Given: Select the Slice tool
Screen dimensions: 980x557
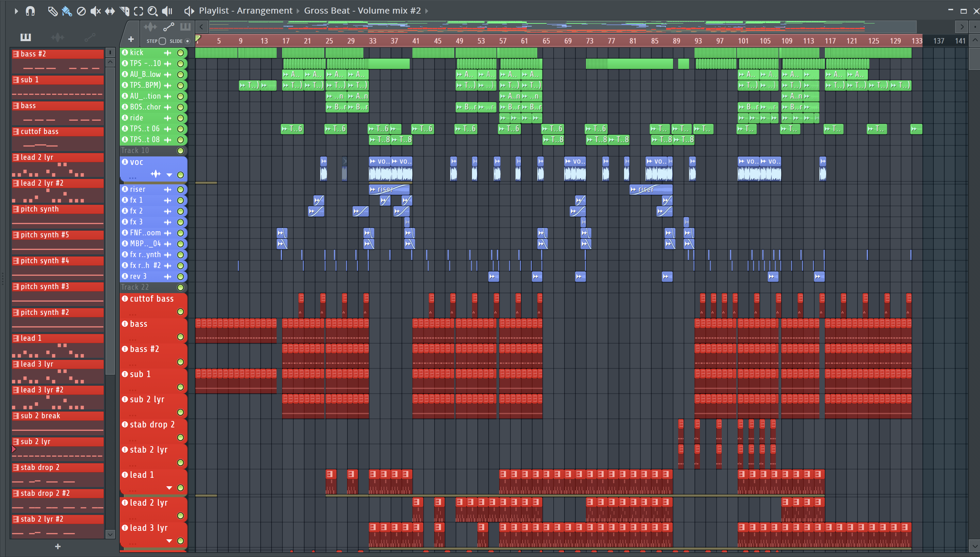Looking at the screenshot, I should (125, 11).
